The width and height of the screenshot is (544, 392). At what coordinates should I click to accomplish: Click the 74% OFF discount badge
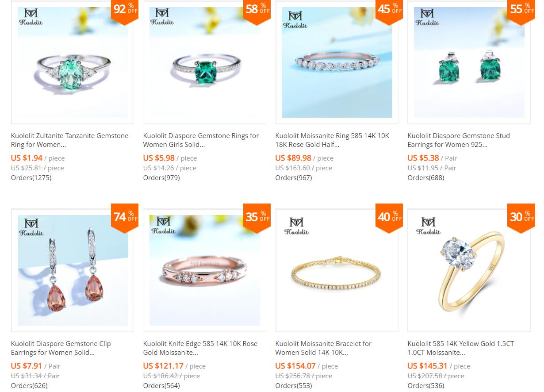[125, 218]
